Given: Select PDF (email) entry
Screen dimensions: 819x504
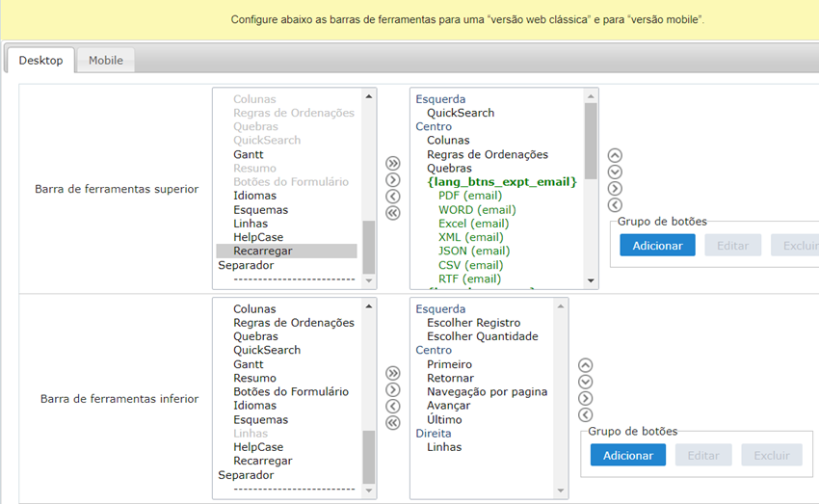Looking at the screenshot, I should pos(470,196).
